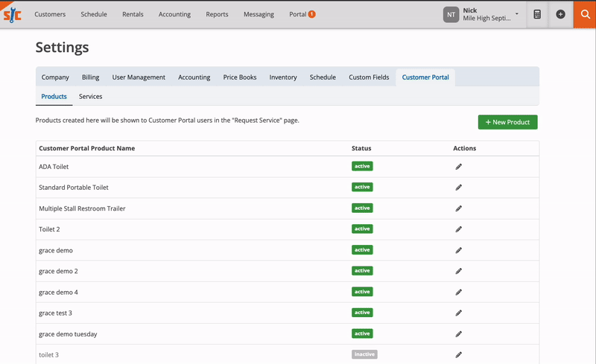Click the plus circle quick-add icon

point(560,14)
